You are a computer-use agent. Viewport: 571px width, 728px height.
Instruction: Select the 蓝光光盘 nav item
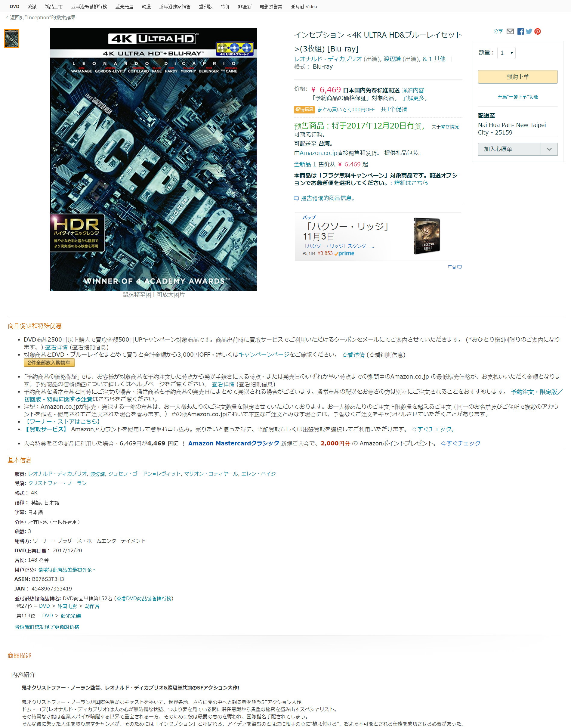[124, 7]
